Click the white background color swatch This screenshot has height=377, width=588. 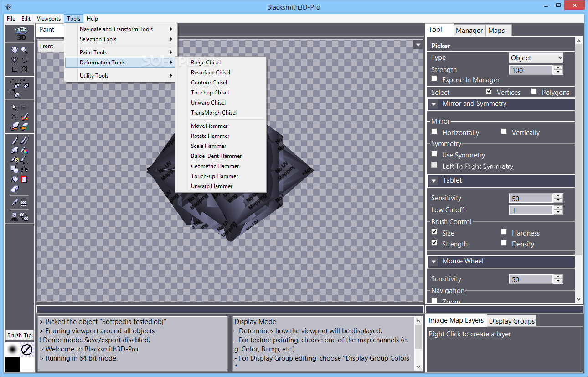pyautogui.click(x=27, y=364)
